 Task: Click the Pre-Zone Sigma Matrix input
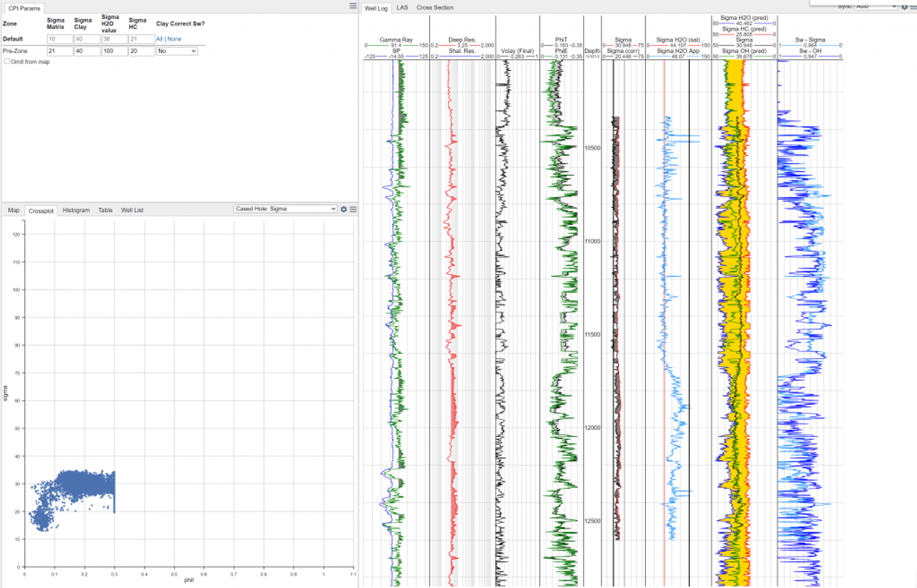[60, 51]
